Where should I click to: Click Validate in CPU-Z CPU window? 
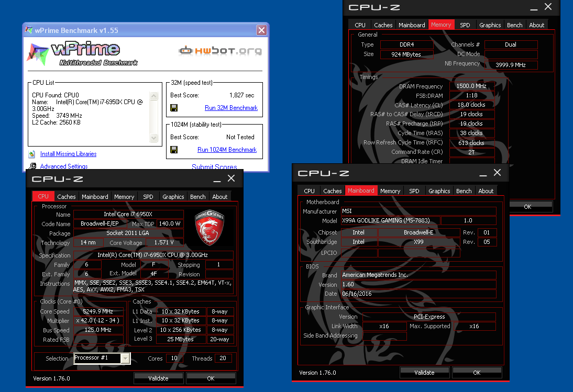[x=158, y=378]
